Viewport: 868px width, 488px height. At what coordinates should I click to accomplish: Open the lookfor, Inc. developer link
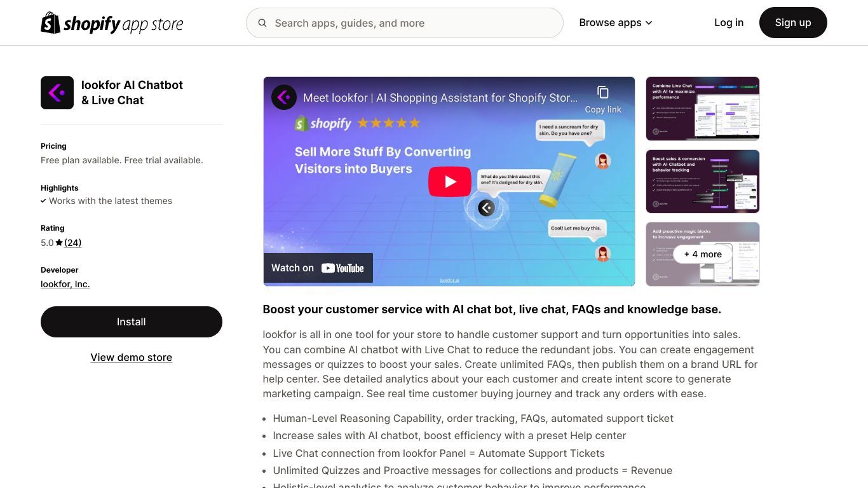(65, 284)
